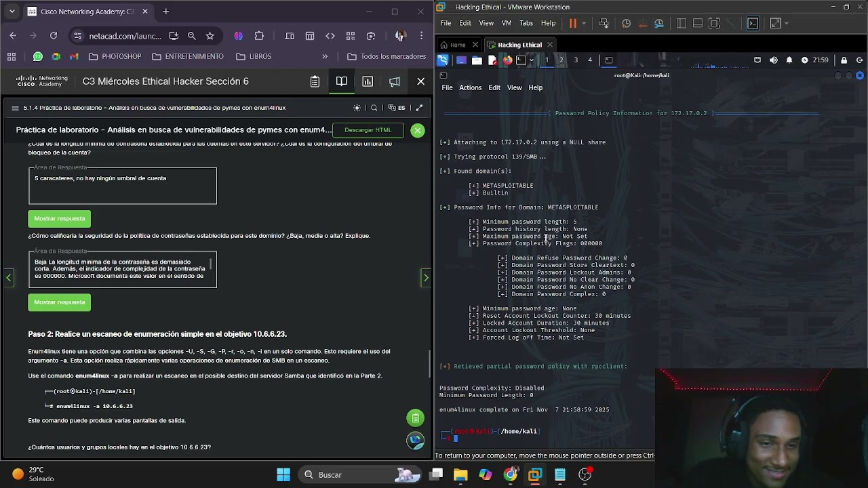Image resolution: width=868 pixels, height=488 pixels.
Task: Toggle VMware pause button
Action: (573, 23)
